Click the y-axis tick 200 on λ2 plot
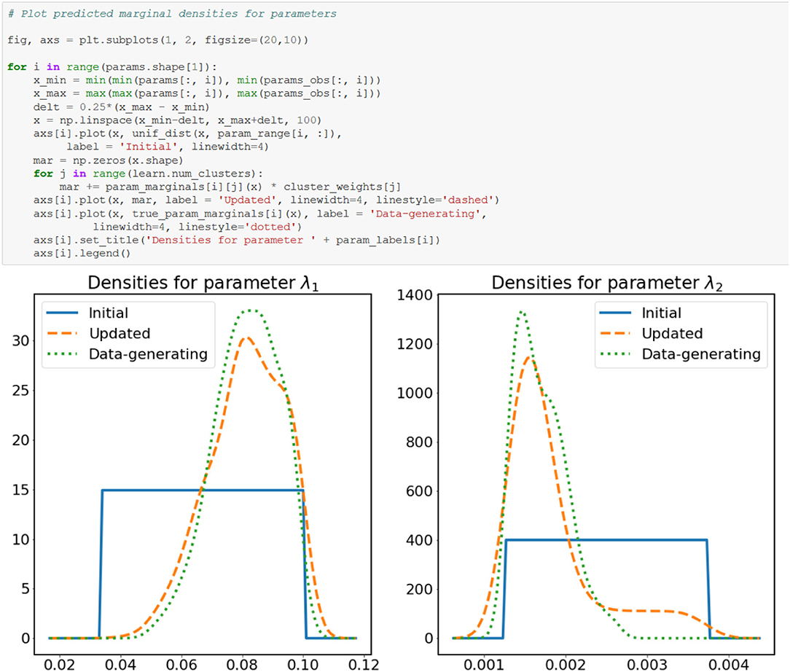 pos(419,590)
